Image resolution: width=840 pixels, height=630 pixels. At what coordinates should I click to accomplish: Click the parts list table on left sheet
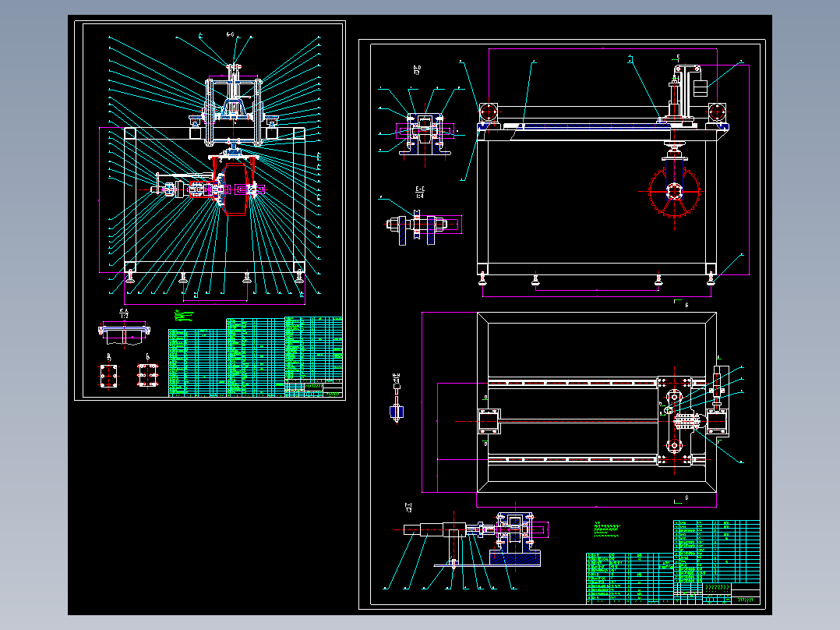(x=255, y=356)
